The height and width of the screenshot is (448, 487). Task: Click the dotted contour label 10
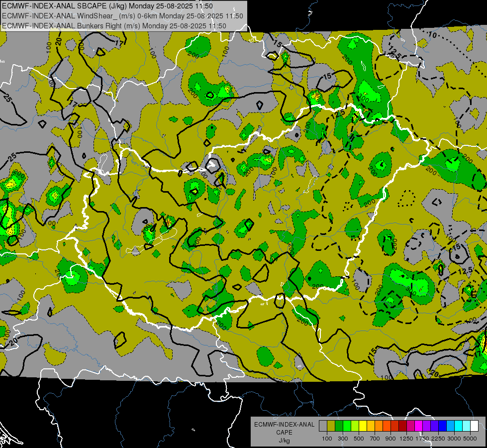tap(432, 34)
